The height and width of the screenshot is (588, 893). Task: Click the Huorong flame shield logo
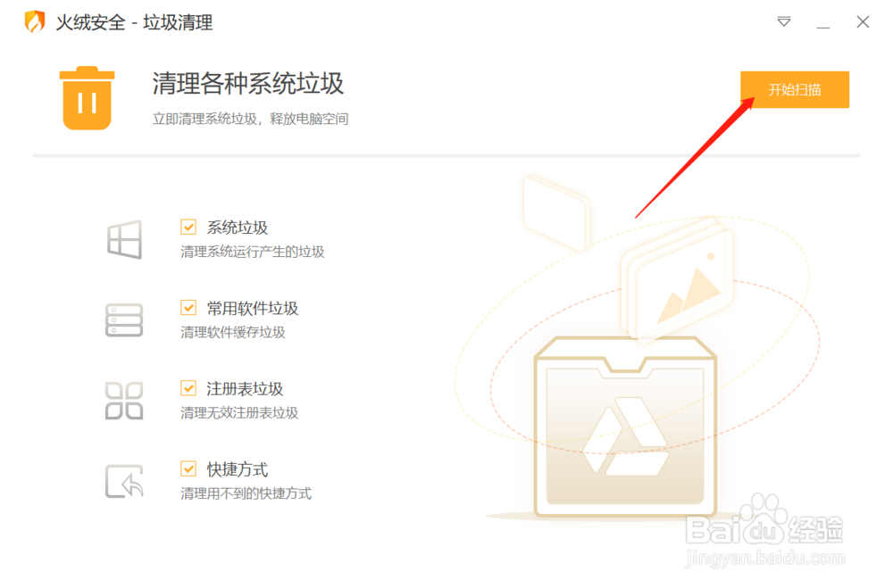[x=35, y=22]
